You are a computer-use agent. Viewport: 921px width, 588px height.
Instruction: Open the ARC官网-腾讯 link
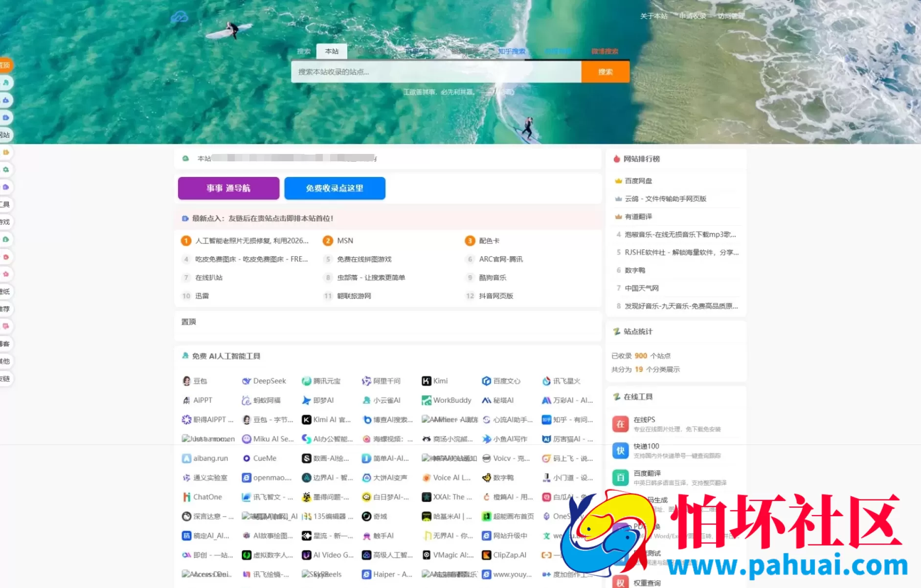(x=501, y=259)
